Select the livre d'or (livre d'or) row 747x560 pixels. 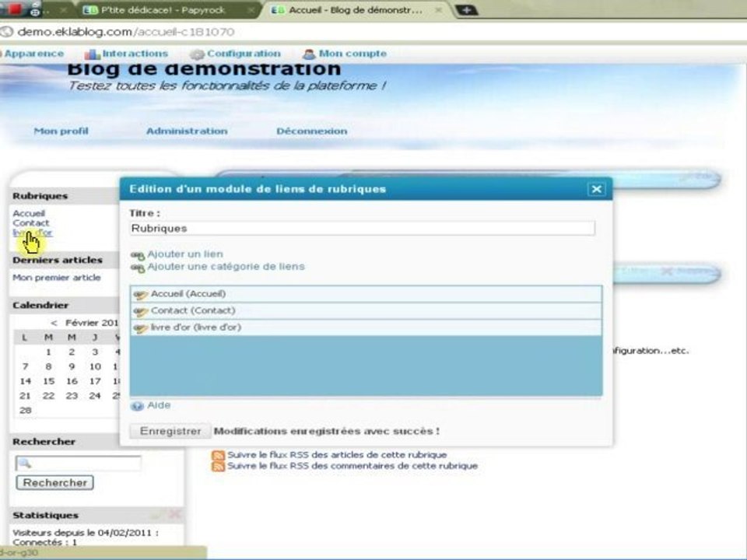pyautogui.click(x=366, y=327)
